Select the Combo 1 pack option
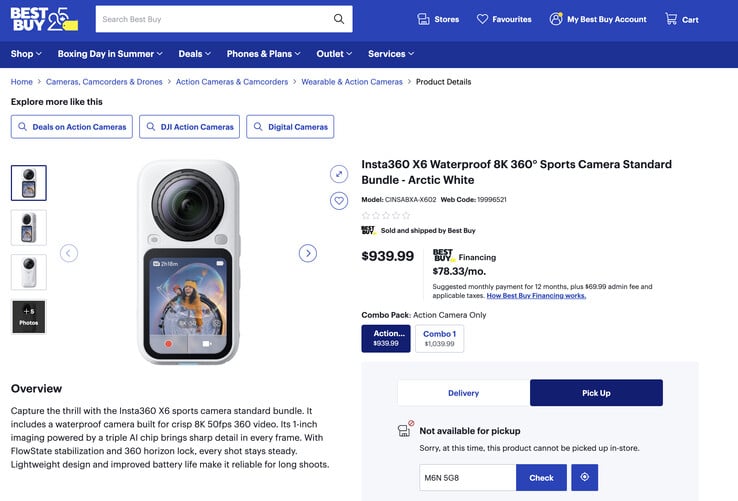Image resolution: width=738 pixels, height=501 pixels. (439, 339)
